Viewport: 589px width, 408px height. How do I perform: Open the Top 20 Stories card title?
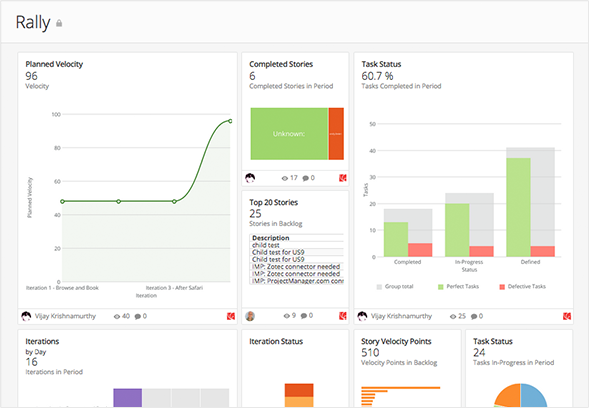273,202
